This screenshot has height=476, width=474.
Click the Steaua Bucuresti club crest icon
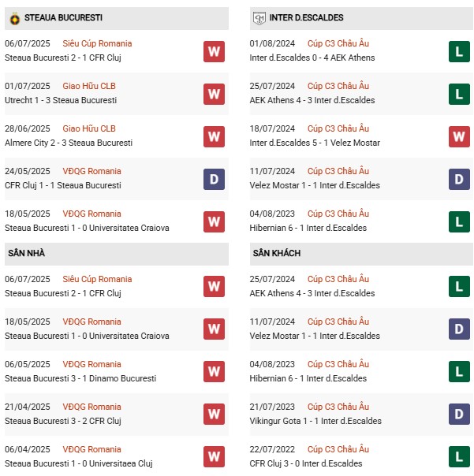(x=14, y=17)
